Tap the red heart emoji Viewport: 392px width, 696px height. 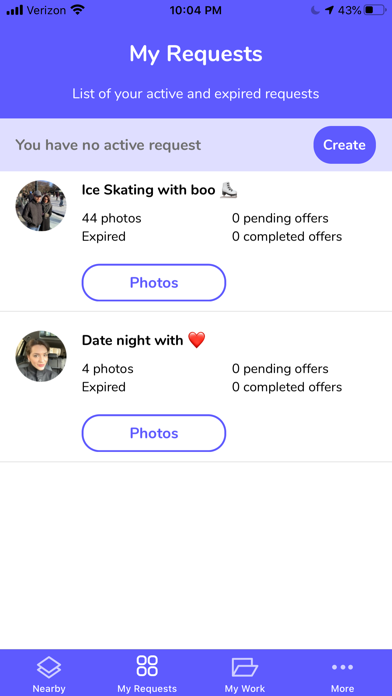(x=197, y=340)
